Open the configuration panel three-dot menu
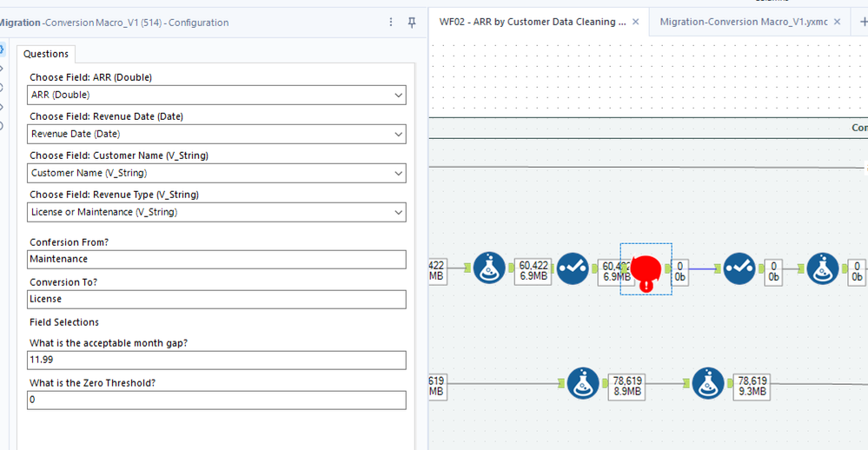Image resolution: width=868 pixels, height=450 pixels. coord(391,22)
